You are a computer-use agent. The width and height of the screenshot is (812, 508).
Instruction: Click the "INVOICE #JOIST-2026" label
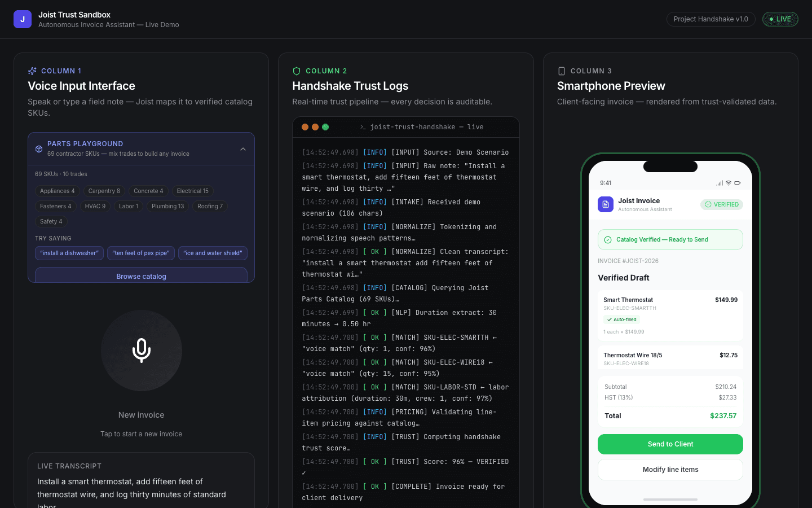(x=628, y=261)
